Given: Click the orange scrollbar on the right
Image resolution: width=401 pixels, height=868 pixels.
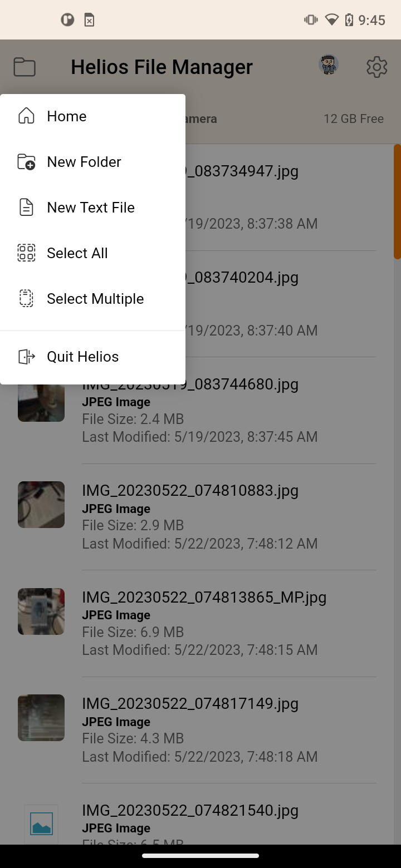Looking at the screenshot, I should pyautogui.click(x=396, y=200).
